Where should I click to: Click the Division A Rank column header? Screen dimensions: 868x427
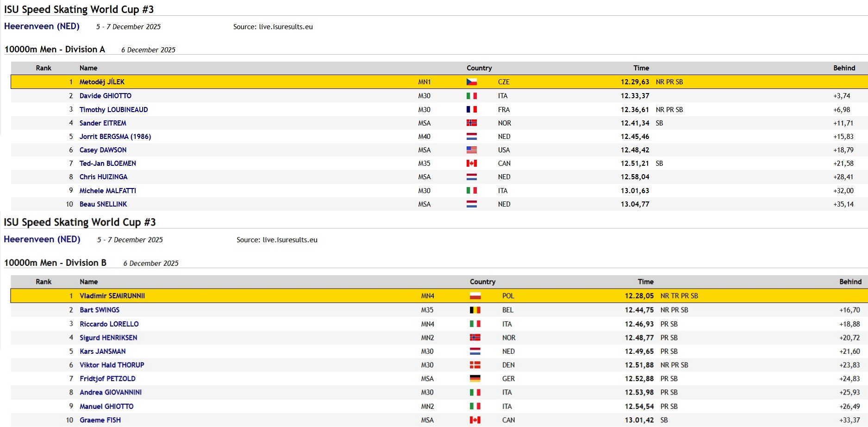pos(44,68)
